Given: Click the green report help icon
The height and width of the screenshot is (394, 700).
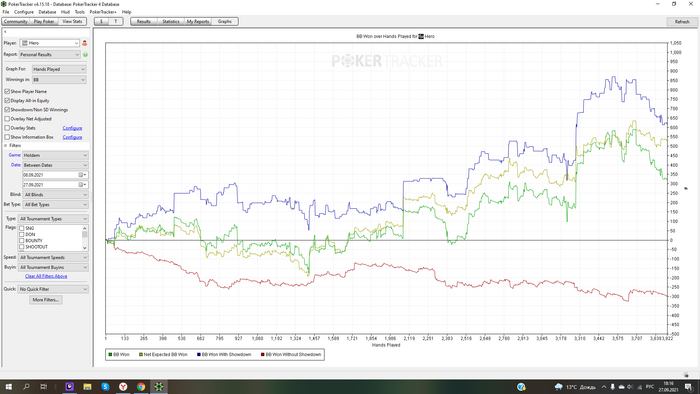Looking at the screenshot, I should coord(85,54).
